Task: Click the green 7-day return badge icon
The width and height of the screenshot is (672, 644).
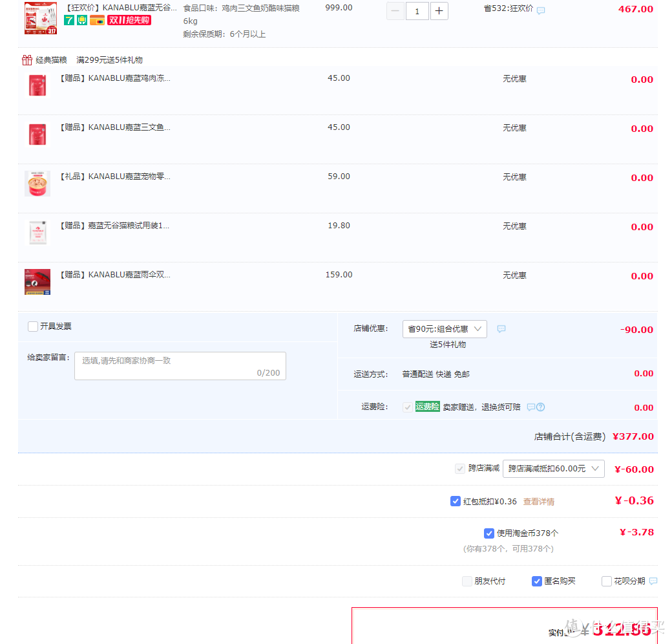Action: click(68, 20)
